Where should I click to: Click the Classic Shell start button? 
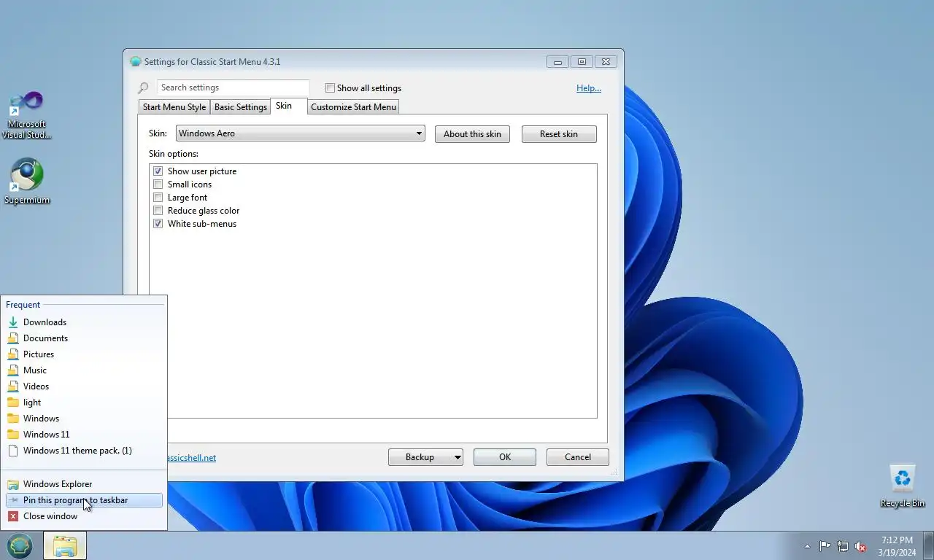[20, 545]
